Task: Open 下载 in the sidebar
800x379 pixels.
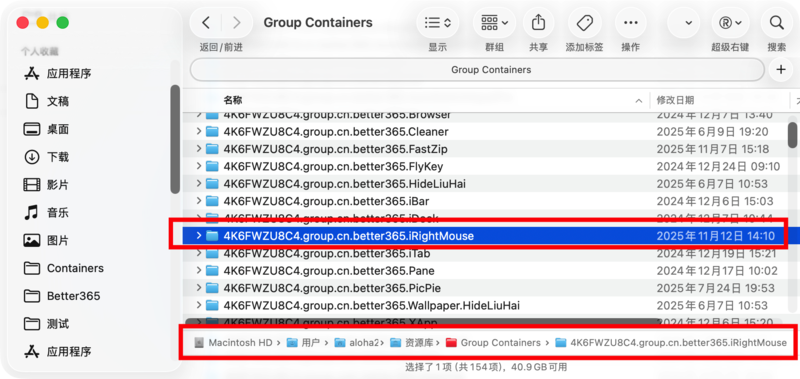Action: (x=58, y=157)
